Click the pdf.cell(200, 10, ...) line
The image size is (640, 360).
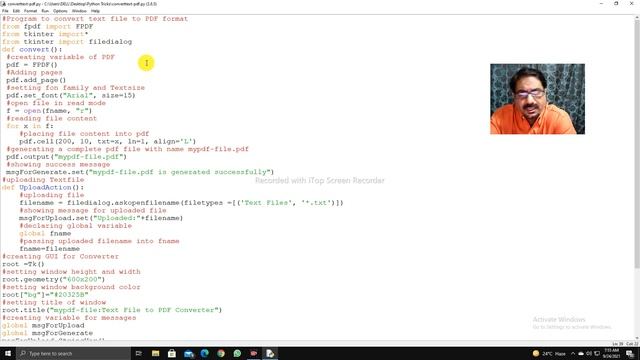click(107, 142)
